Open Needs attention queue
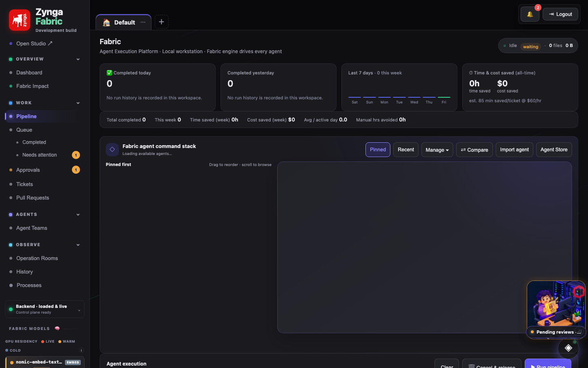Screen dimensions: 588x368 click(40, 155)
